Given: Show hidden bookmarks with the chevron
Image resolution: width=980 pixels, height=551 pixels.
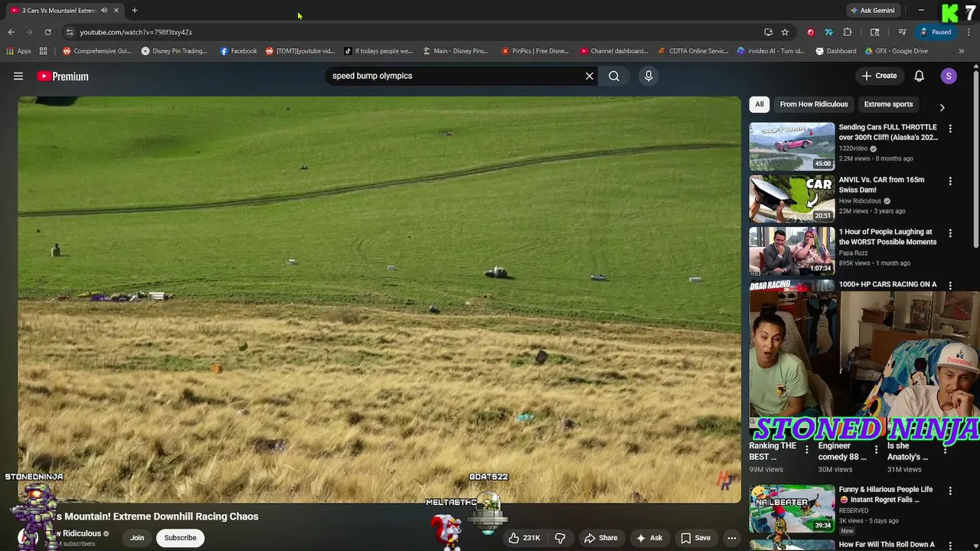Looking at the screenshot, I should tap(962, 51).
